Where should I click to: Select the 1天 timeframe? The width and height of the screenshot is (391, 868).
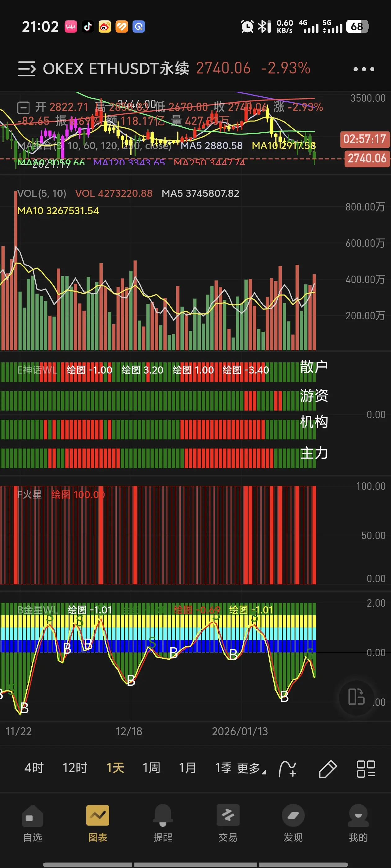pyautogui.click(x=115, y=768)
